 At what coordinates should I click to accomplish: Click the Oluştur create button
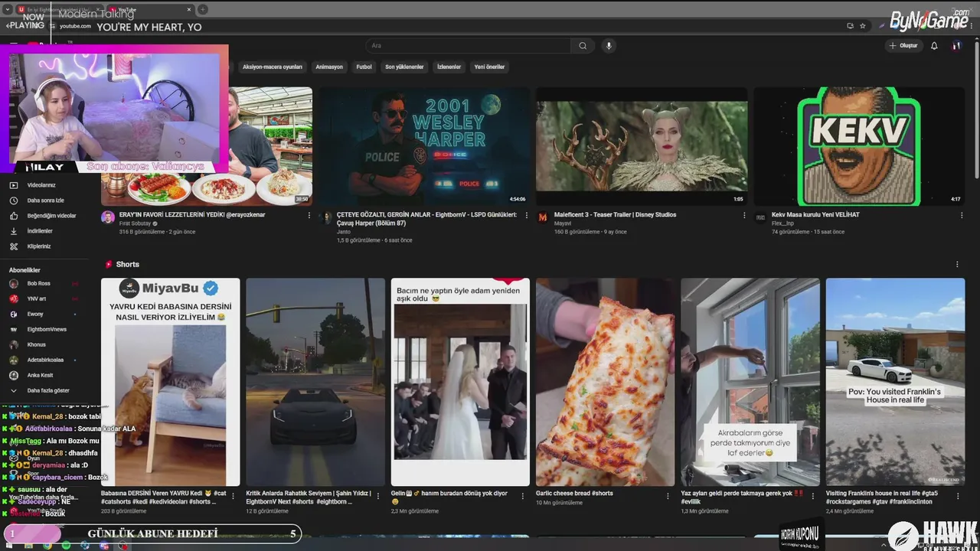(x=903, y=46)
